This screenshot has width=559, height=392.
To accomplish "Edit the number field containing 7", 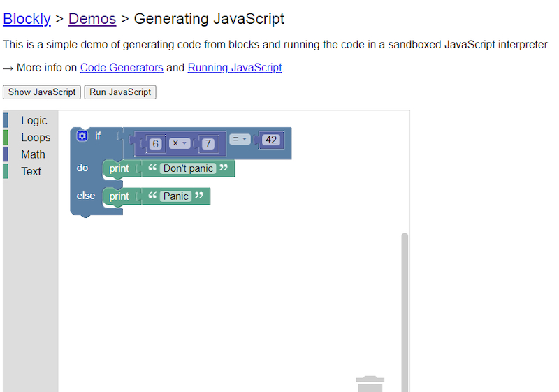I will coord(208,144).
